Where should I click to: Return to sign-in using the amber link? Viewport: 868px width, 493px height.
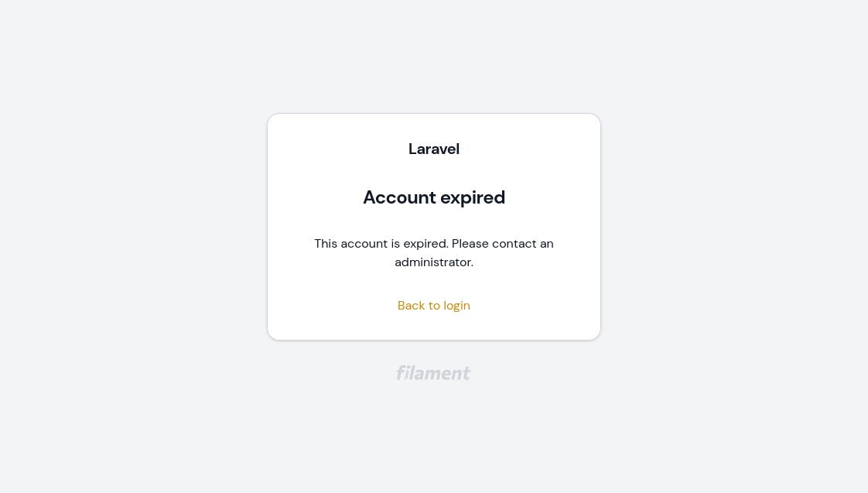click(434, 305)
